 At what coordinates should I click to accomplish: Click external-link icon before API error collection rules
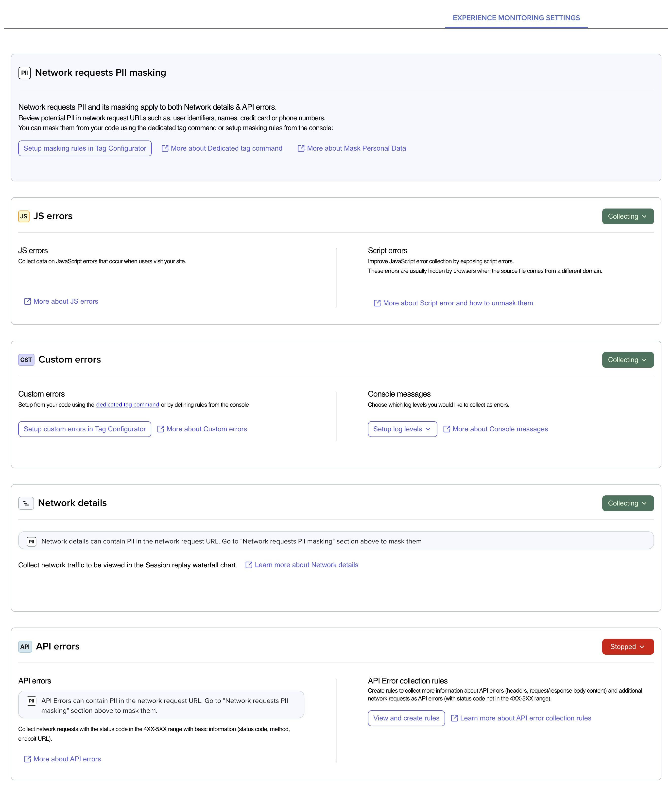point(454,718)
